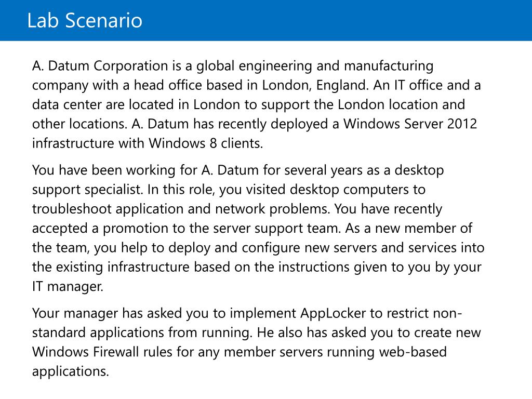Image resolution: width=532 pixels, height=399 pixels.
Task: Click the phrase "Your manager has asked"
Action: coord(117,313)
